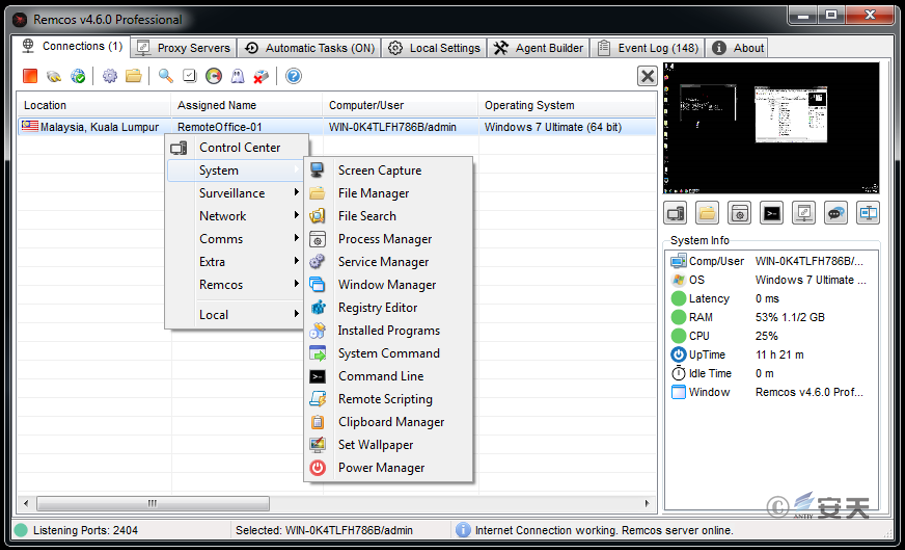This screenshot has width=905, height=550.
Task: Open Clipboard Manager menu item
Action: click(x=388, y=422)
